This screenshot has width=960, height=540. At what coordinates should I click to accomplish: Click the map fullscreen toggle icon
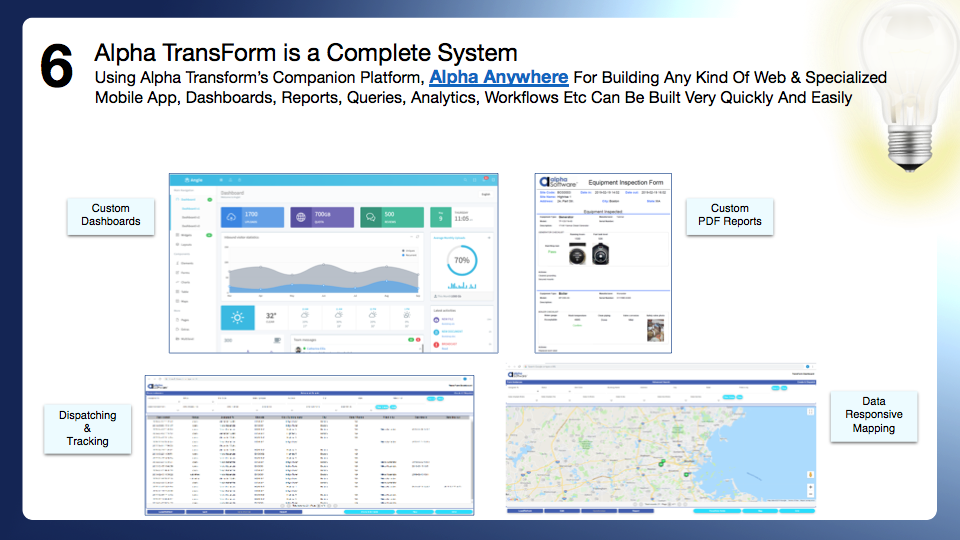[x=810, y=412]
